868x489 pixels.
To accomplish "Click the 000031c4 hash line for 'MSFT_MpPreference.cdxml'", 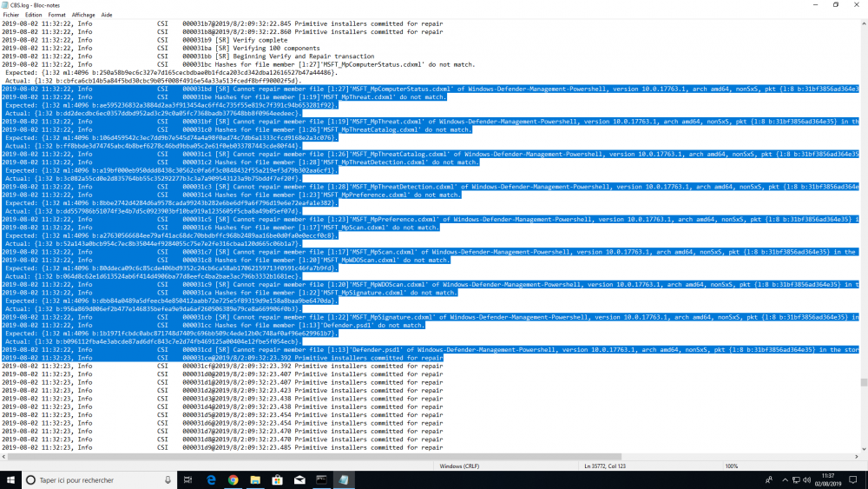I will click(232, 195).
